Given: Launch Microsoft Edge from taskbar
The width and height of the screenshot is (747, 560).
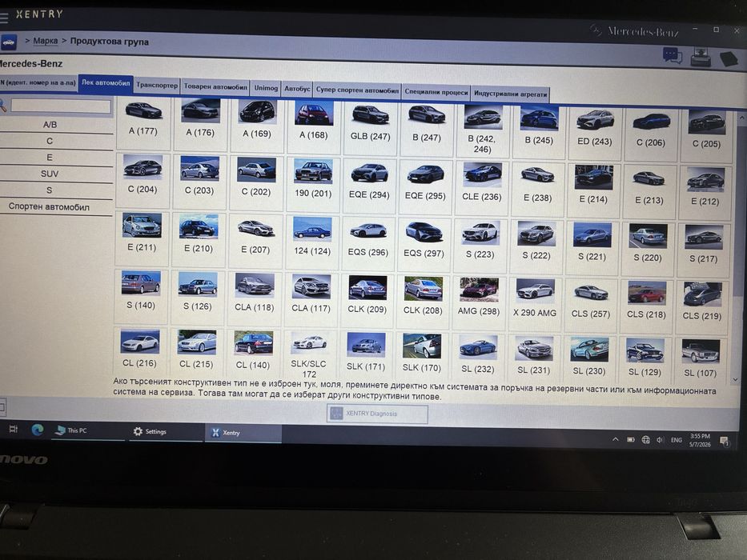Looking at the screenshot, I should 38,430.
